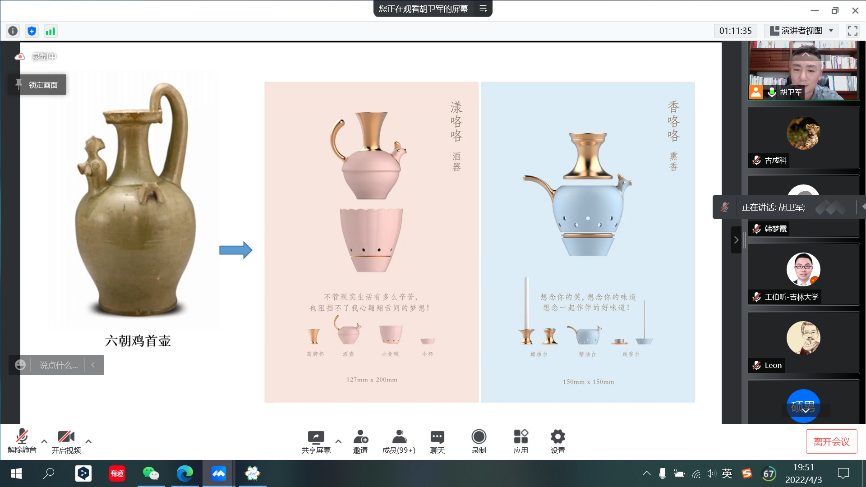Open Microsoft Edge from the taskbar

[x=185, y=473]
